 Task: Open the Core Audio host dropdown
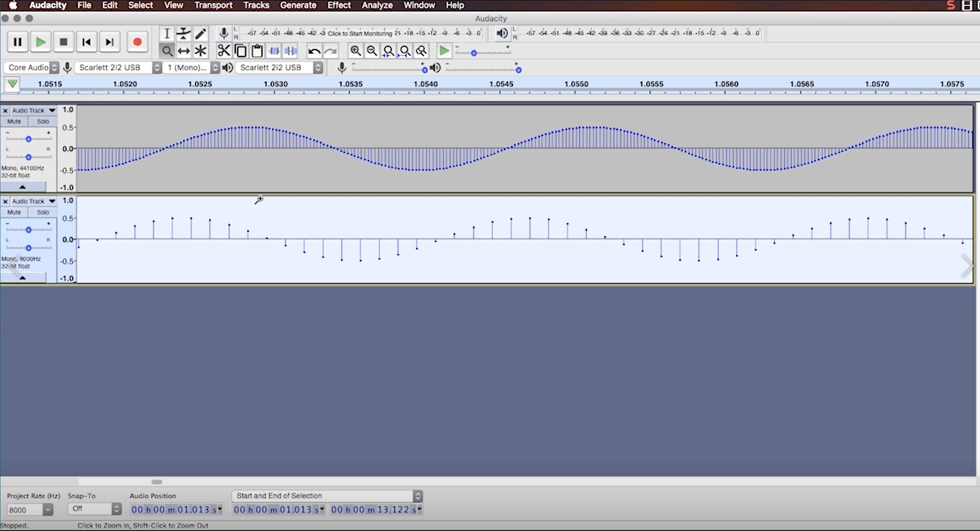tap(32, 68)
